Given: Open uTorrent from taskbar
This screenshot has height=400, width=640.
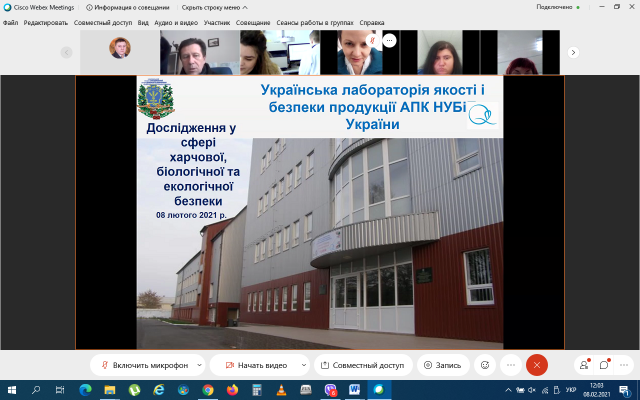Looking at the screenshot, I should (134, 390).
